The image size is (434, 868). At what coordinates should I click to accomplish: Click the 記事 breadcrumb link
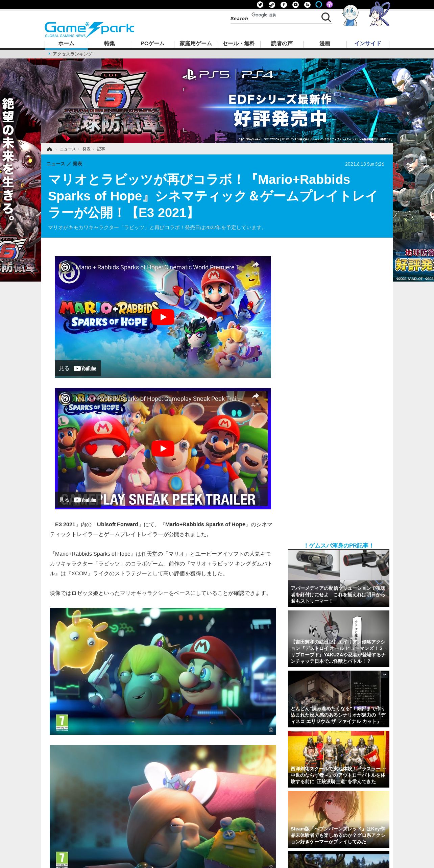[101, 149]
